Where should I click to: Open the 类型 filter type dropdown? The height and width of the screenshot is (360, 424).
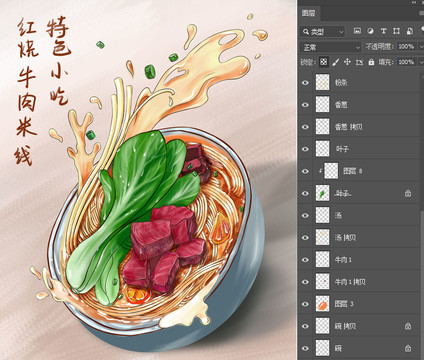point(322,32)
